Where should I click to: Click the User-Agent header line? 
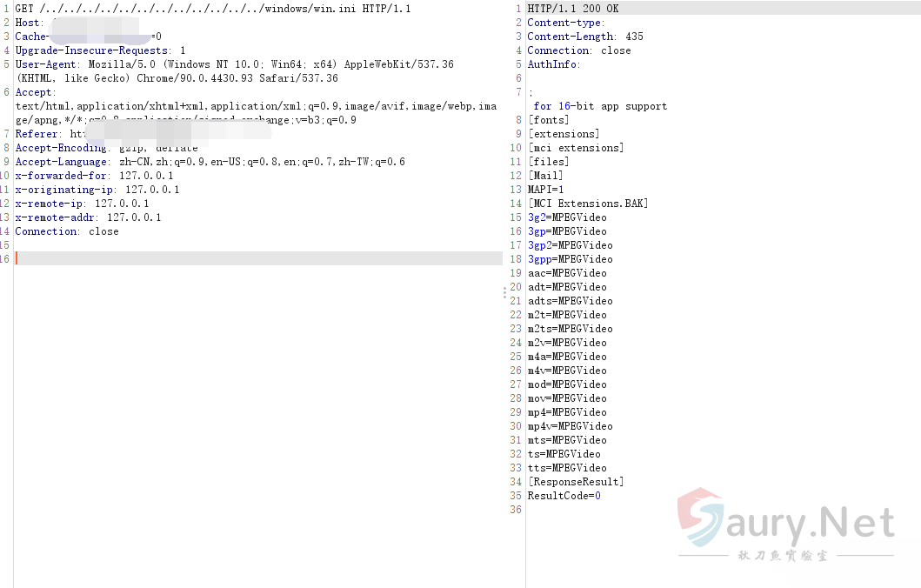tap(234, 64)
